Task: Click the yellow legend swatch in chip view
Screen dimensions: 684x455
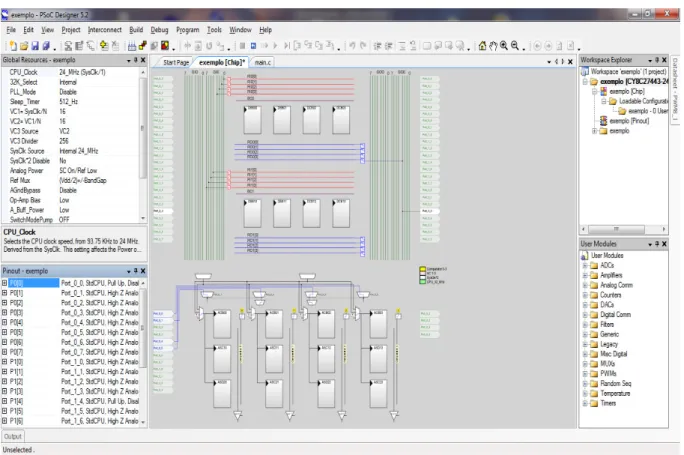Action: (x=422, y=269)
